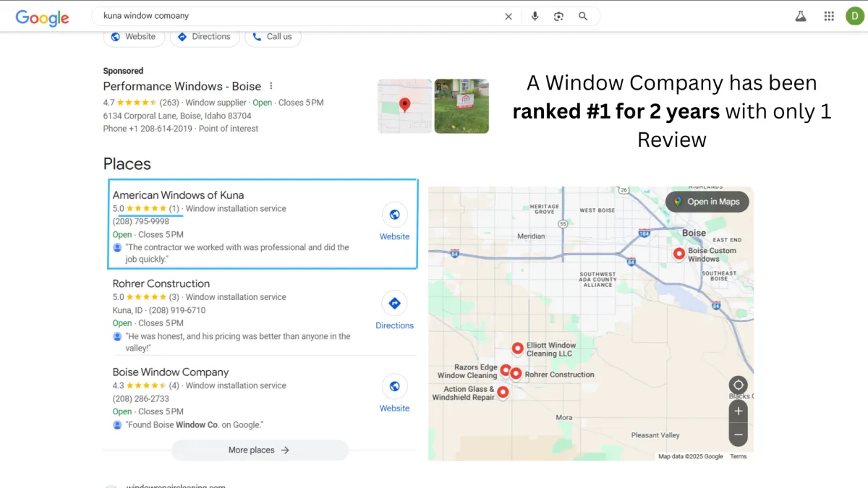
Task: Click the Call us button
Action: tap(273, 37)
